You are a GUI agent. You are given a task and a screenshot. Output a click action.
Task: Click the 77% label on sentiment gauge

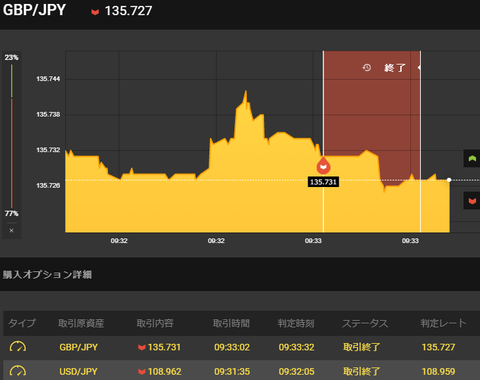11,213
